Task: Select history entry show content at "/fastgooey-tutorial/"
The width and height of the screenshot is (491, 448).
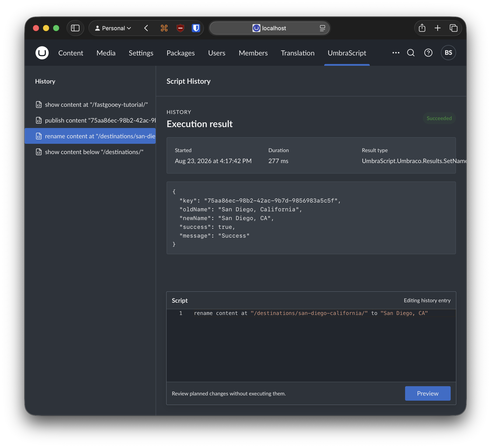Action: [90, 105]
